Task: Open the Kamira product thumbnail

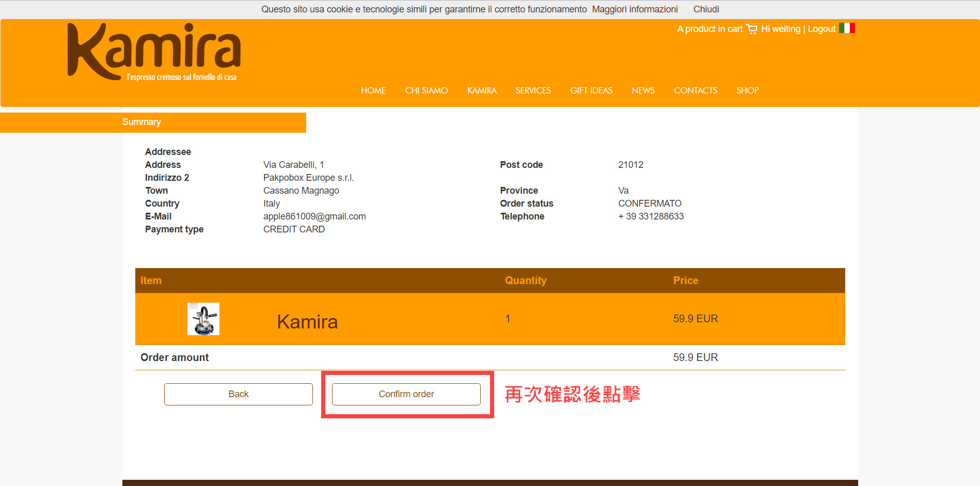Action: tap(203, 319)
